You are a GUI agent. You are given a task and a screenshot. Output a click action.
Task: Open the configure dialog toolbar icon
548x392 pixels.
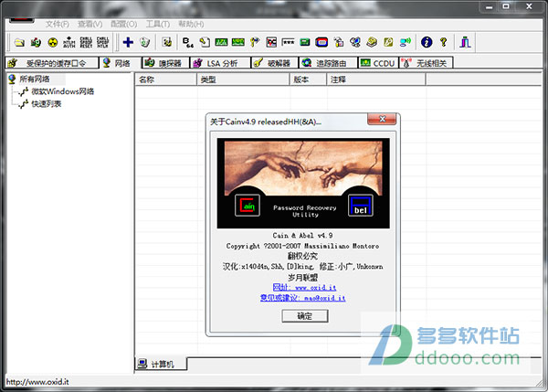[x=167, y=42]
